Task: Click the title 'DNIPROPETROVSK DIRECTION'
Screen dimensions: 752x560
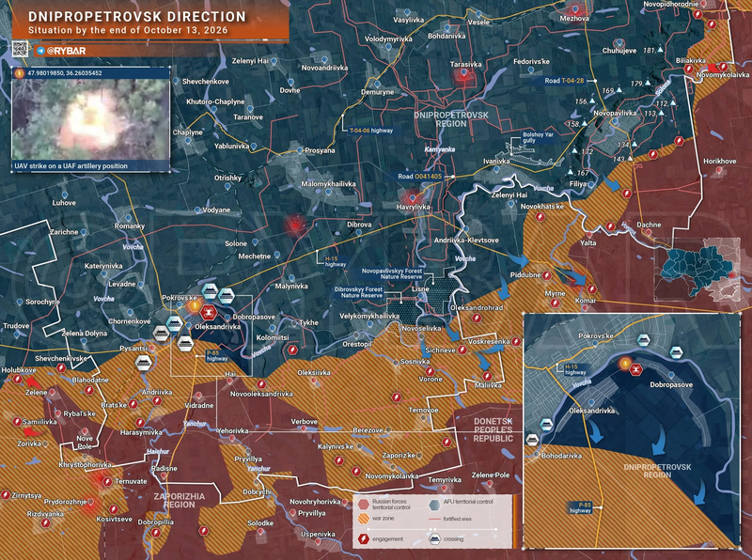Action: 137,17
